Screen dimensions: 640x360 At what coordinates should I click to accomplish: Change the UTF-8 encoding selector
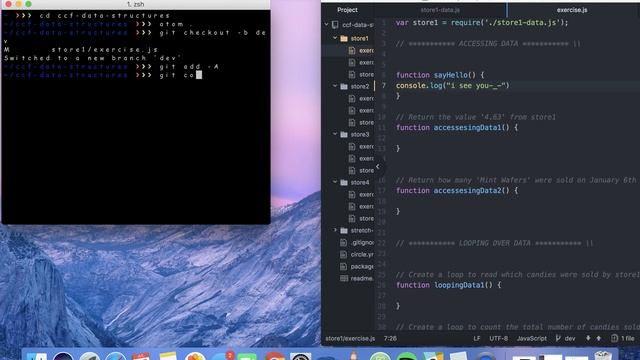[x=498, y=338]
